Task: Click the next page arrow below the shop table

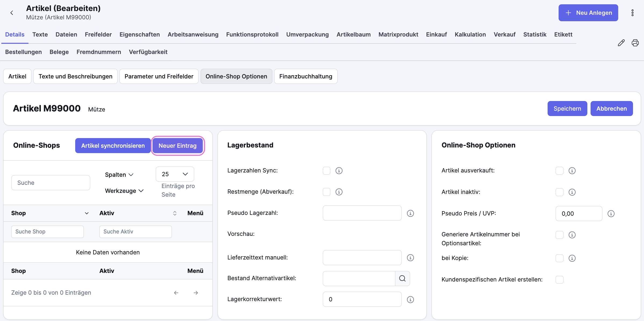Action: point(196,293)
